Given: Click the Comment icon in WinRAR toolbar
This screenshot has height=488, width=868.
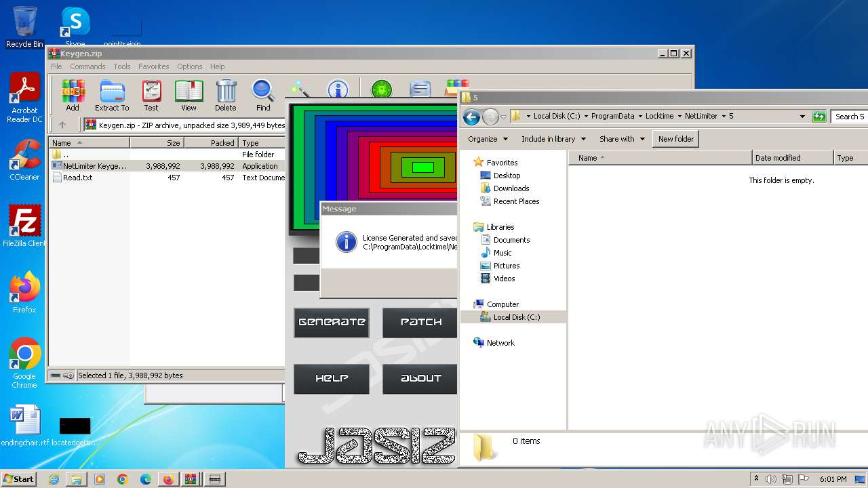Looking at the screenshot, I should pyautogui.click(x=420, y=89).
